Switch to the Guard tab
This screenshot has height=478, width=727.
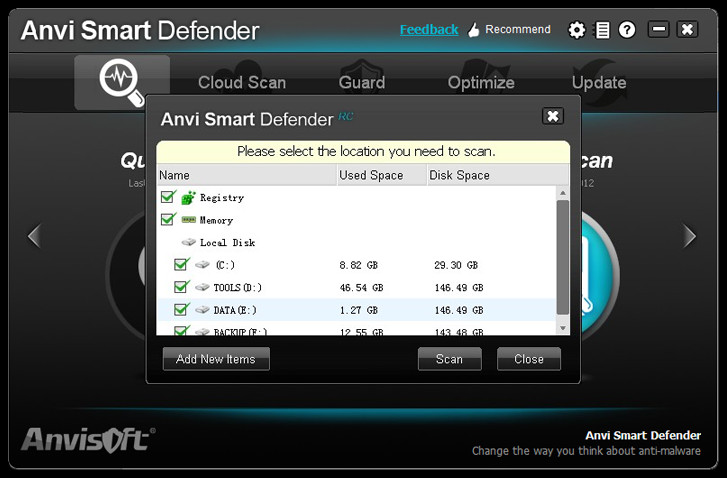362,83
